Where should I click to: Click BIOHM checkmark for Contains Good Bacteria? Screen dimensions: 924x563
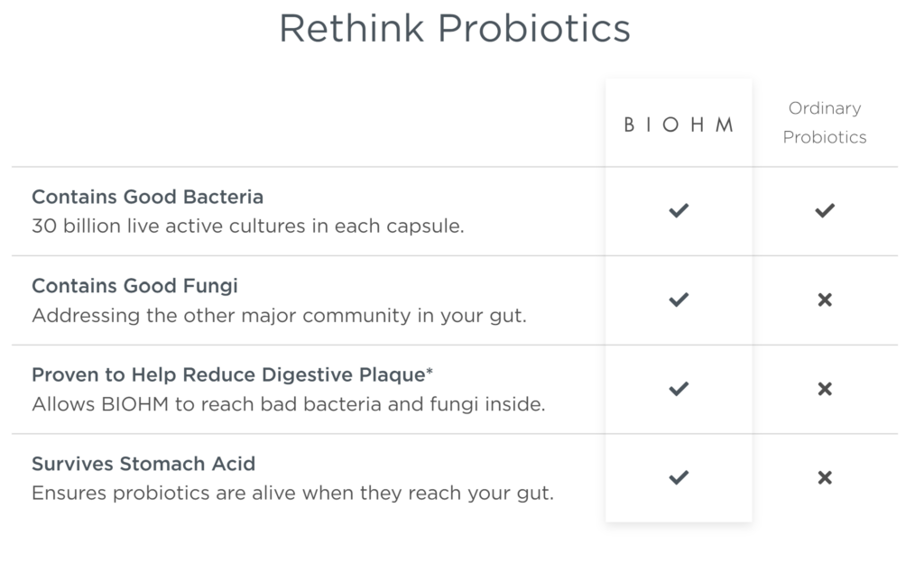point(679,210)
